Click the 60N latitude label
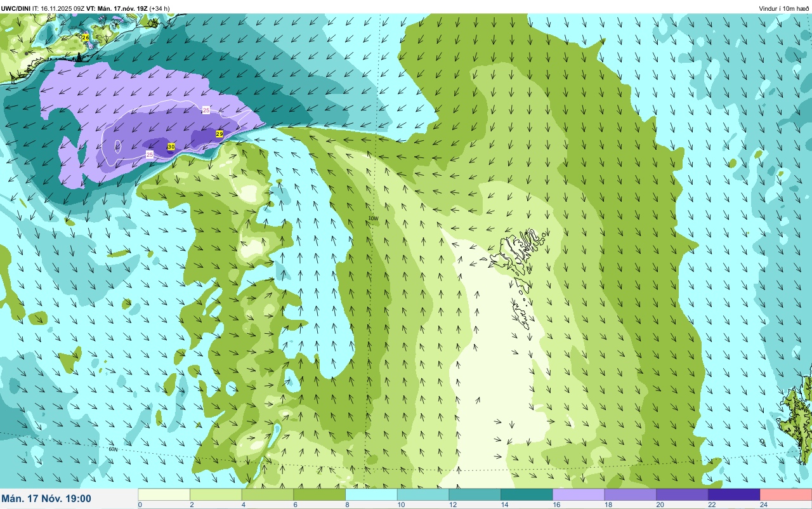The width and height of the screenshot is (812, 509). 113,449
